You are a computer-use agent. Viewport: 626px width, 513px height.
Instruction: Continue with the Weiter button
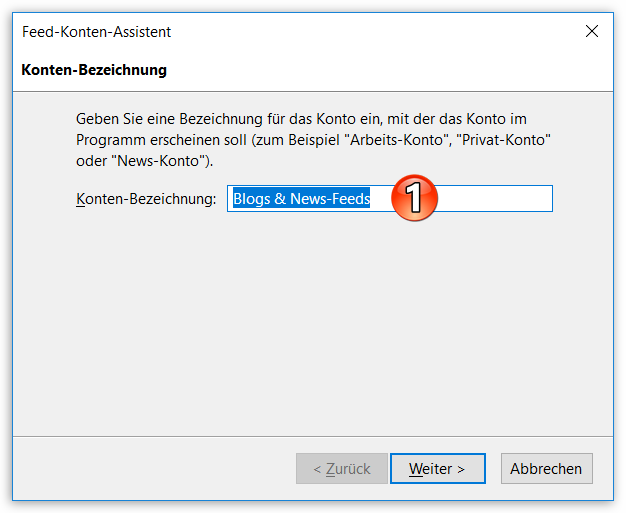pos(438,468)
